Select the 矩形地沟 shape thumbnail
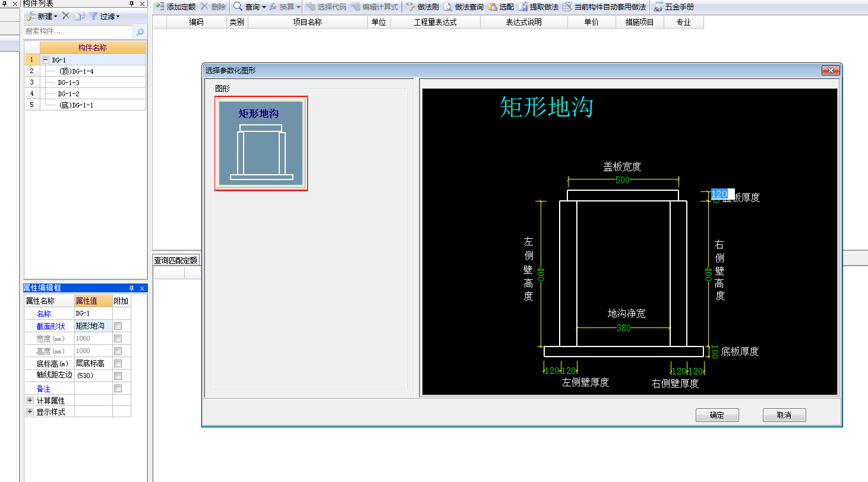This screenshot has height=482, width=868. click(x=261, y=143)
